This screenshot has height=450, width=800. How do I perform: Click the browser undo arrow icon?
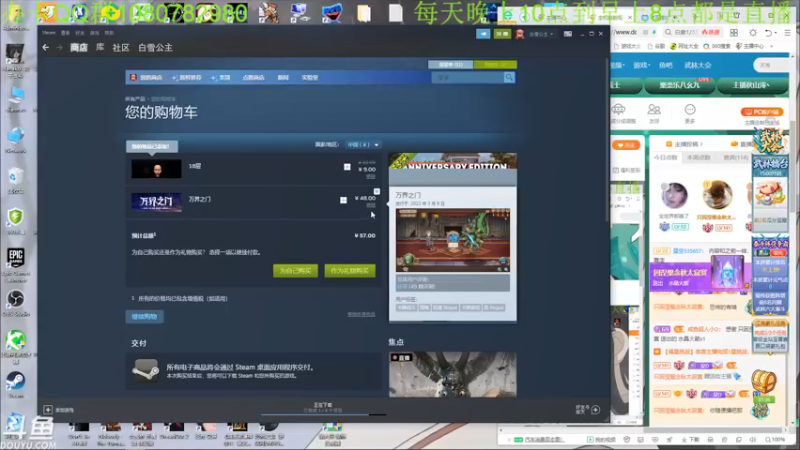click(x=768, y=33)
